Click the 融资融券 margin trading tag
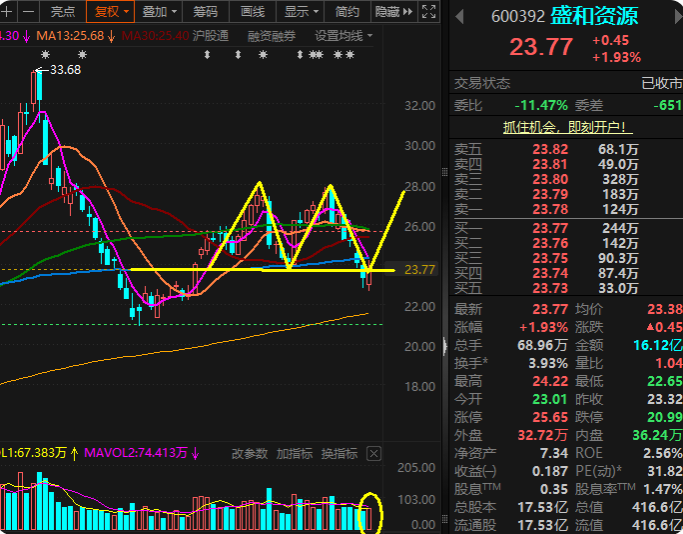 click(271, 36)
